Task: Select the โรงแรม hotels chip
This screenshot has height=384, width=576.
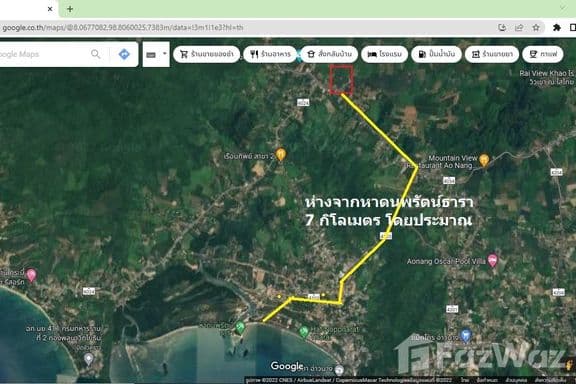Action: coord(385,54)
